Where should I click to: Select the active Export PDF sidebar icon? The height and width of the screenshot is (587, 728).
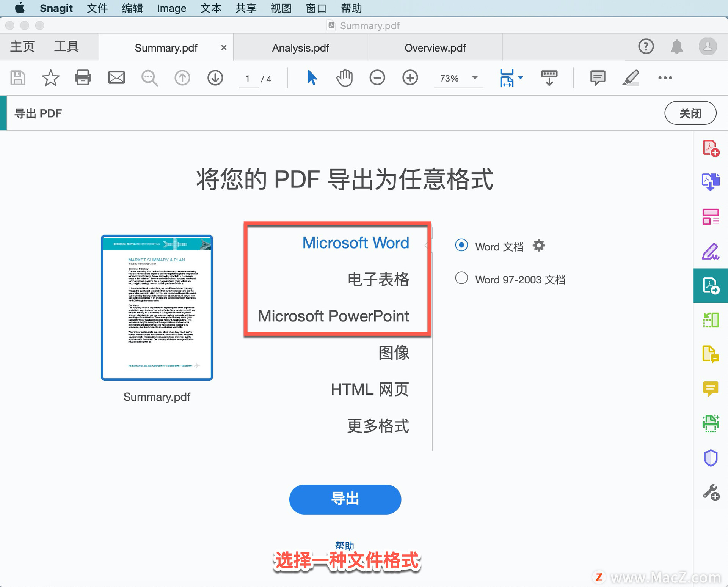(x=711, y=286)
